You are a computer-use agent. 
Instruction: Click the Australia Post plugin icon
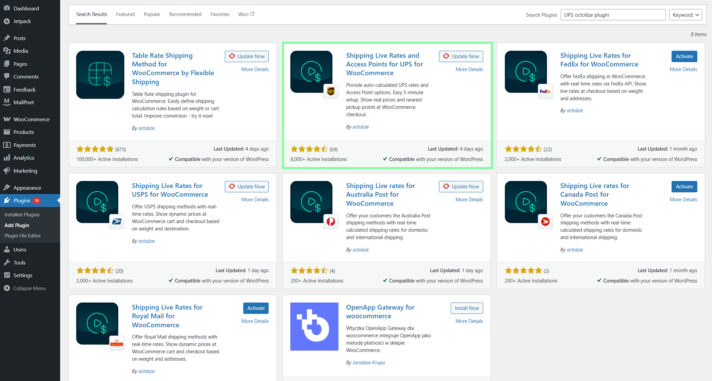pyautogui.click(x=312, y=202)
